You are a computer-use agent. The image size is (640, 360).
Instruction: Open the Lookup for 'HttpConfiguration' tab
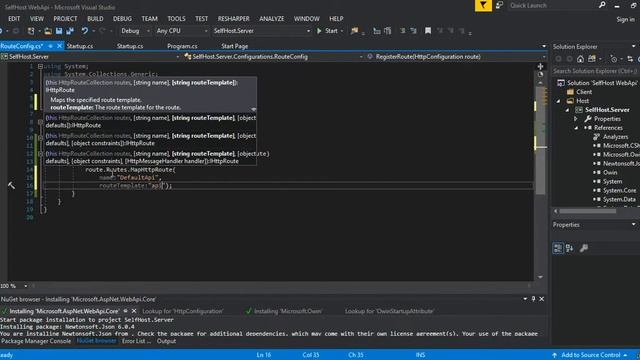pyautogui.click(x=182, y=311)
